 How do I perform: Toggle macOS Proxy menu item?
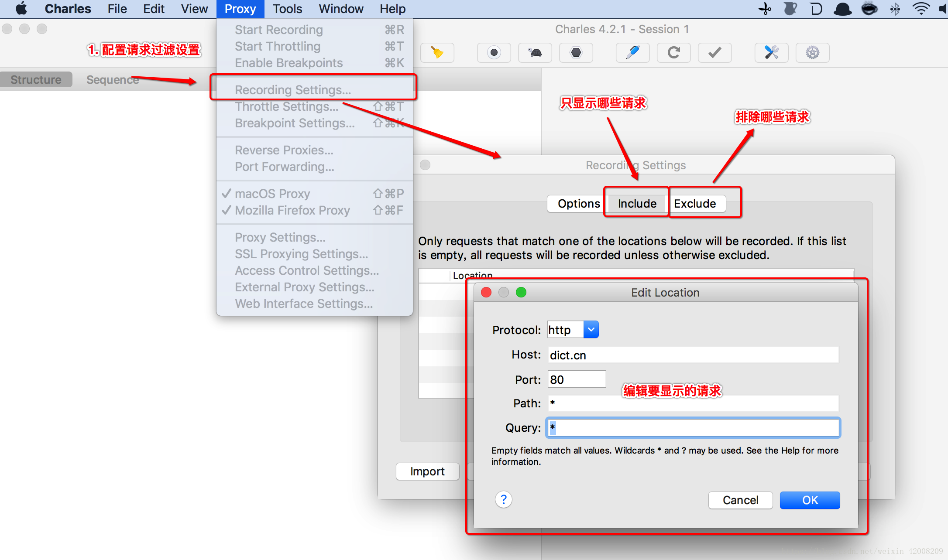[x=314, y=193]
